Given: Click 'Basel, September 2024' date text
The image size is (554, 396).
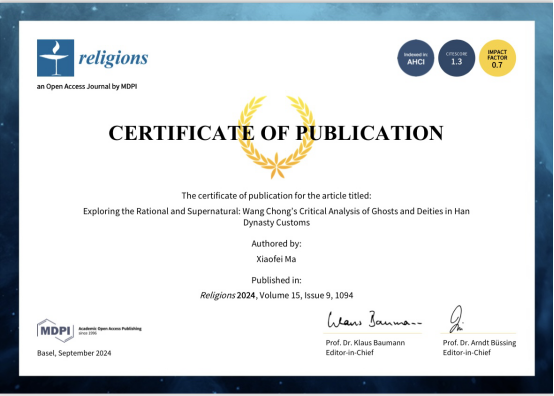Looking at the screenshot, I should coord(74,353).
